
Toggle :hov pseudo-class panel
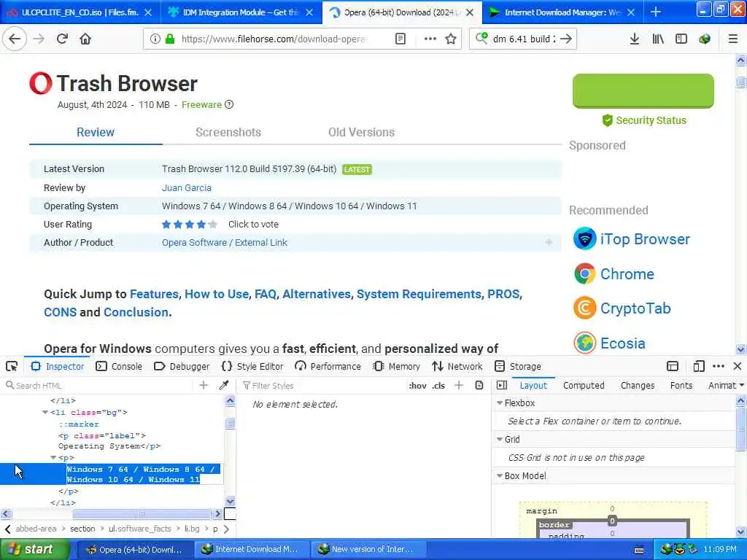(417, 385)
